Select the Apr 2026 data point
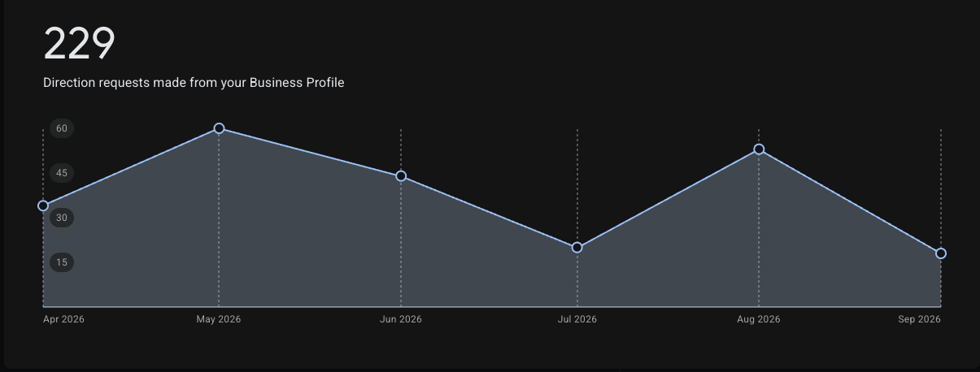Viewport: 980px width, 372px height. click(43, 205)
